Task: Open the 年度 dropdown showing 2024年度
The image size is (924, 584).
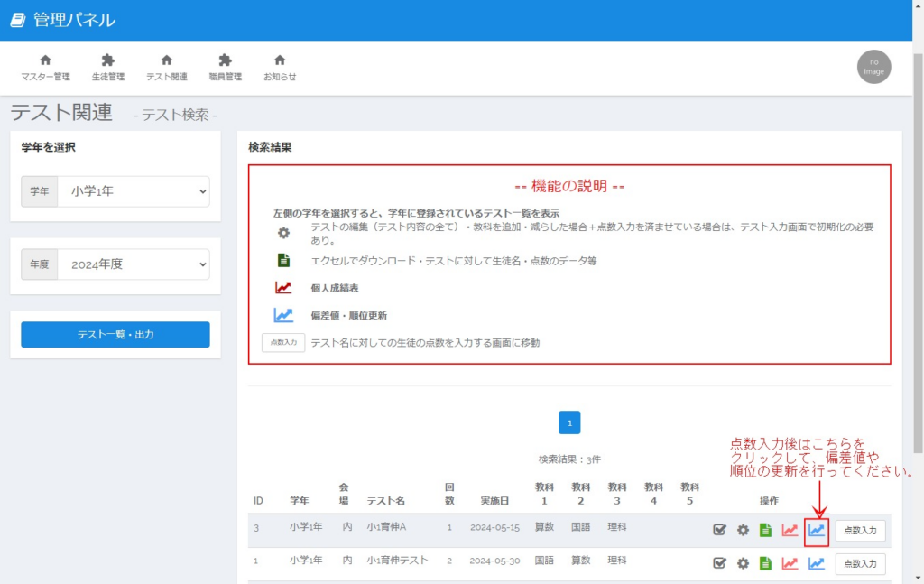Action: (133, 264)
